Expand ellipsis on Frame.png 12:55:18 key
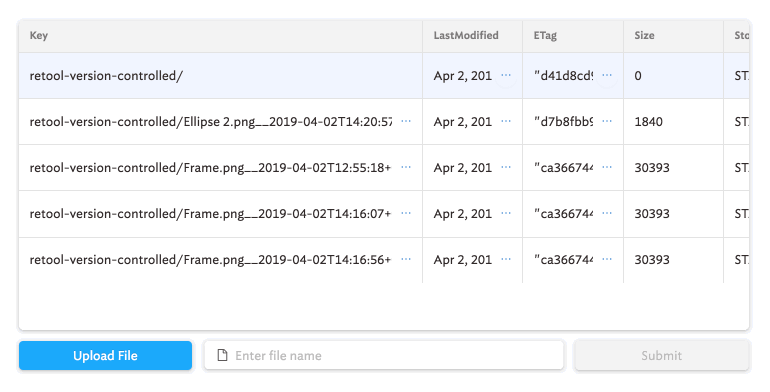Screen dimensions: 770x392 (x=406, y=167)
